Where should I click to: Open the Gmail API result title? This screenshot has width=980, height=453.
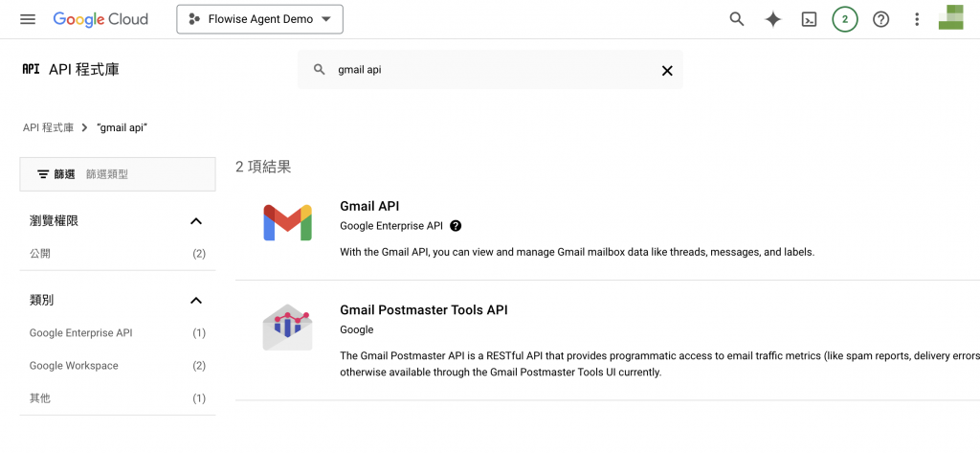click(x=369, y=206)
